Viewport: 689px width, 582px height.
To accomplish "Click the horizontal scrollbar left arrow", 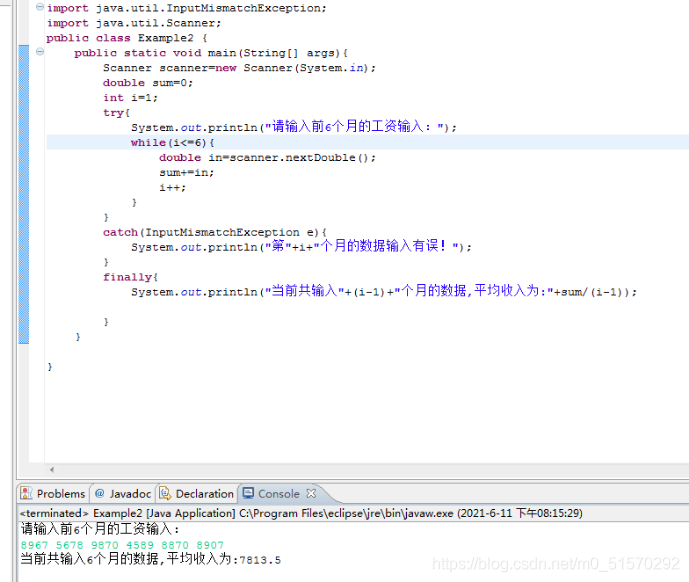I will pyautogui.click(x=52, y=469).
